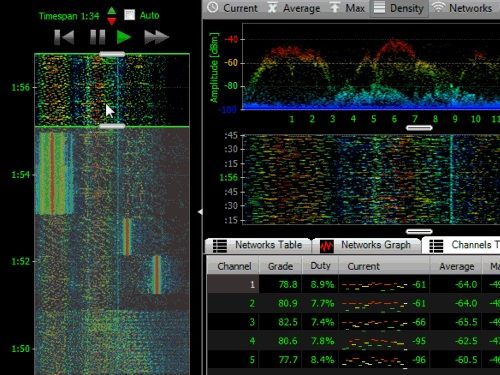Start playback with the green play button

tap(124, 37)
